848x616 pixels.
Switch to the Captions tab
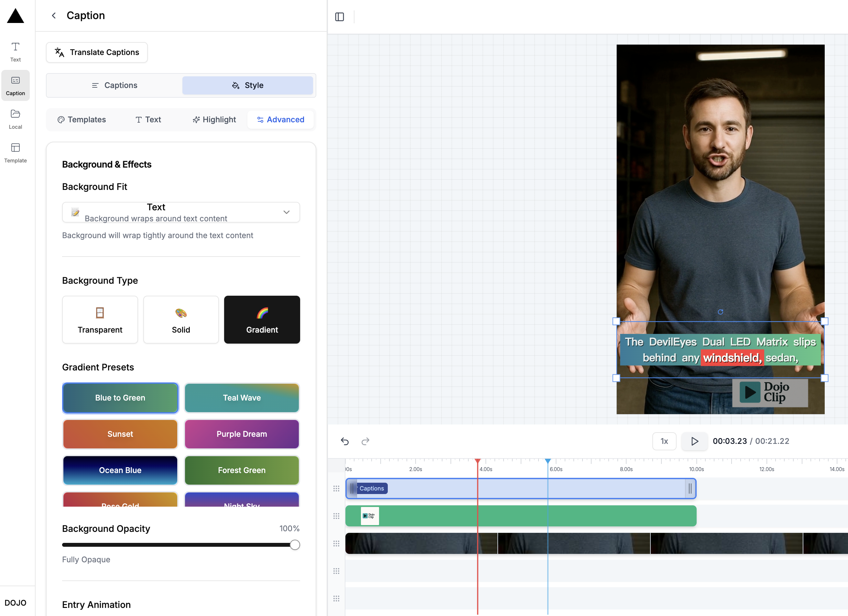click(114, 85)
